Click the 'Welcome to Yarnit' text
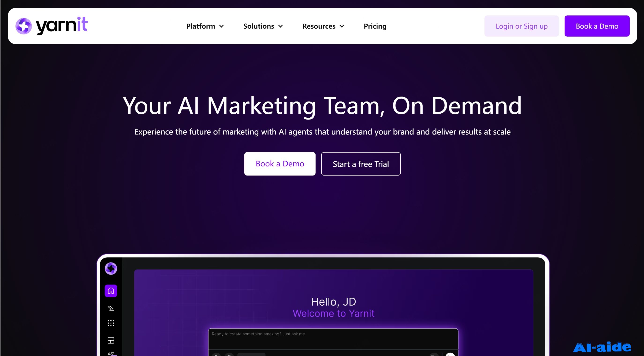The height and width of the screenshot is (356, 644). point(334,313)
